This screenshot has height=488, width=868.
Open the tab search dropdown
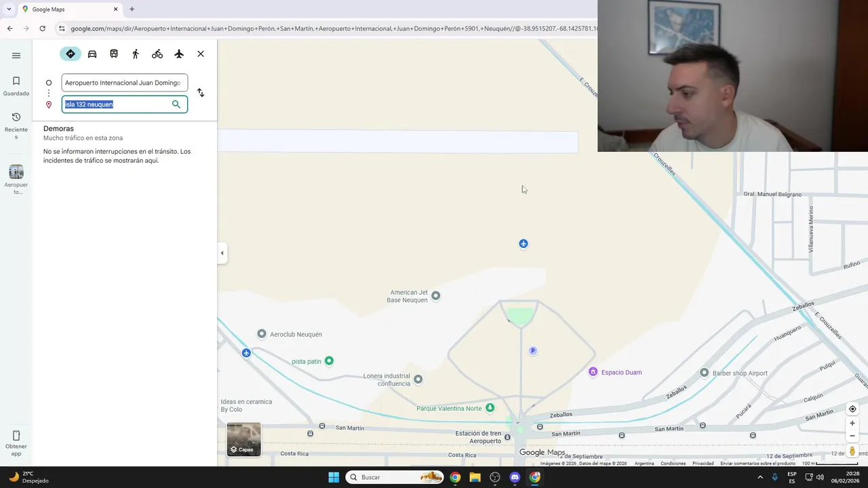[8, 9]
